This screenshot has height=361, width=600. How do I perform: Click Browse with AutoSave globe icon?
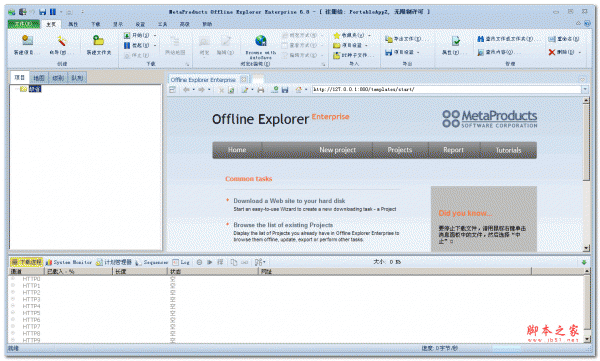[x=261, y=40]
